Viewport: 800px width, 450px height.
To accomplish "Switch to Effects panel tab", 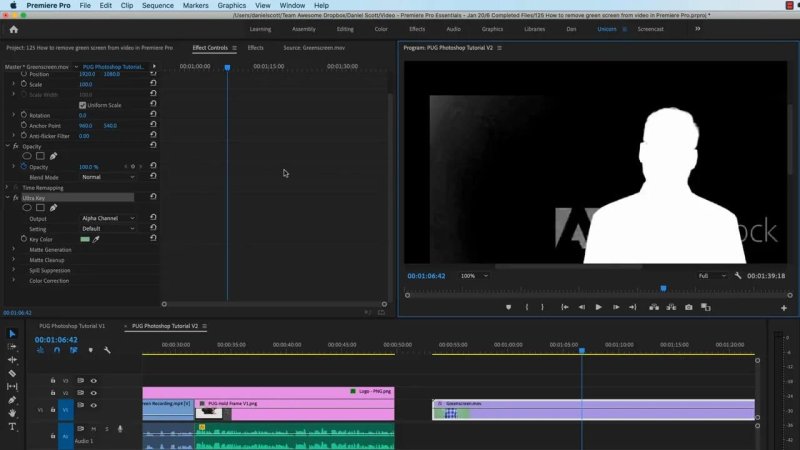I will 256,47.
